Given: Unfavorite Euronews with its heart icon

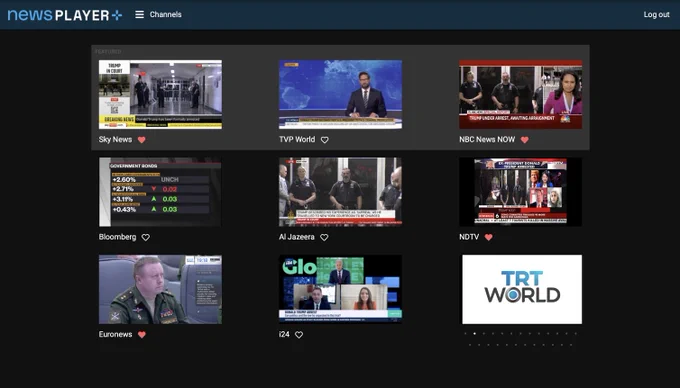Looking at the screenshot, I should point(141,335).
